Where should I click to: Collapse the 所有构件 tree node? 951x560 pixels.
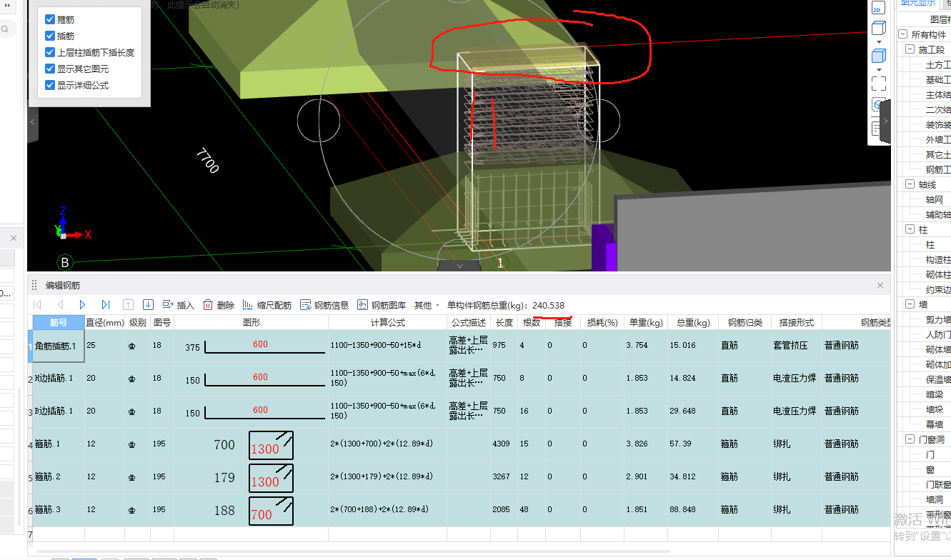903,34
